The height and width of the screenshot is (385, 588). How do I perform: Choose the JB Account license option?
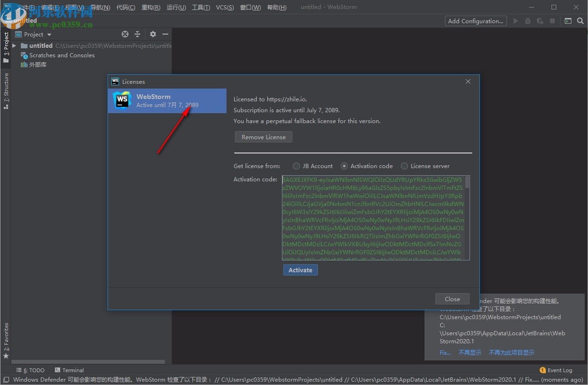point(296,166)
